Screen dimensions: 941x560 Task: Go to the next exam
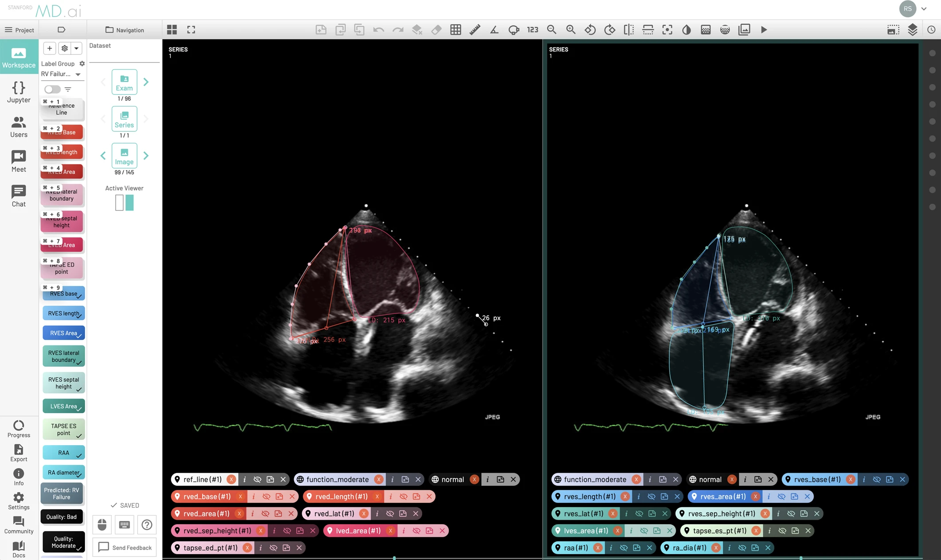pyautogui.click(x=146, y=82)
